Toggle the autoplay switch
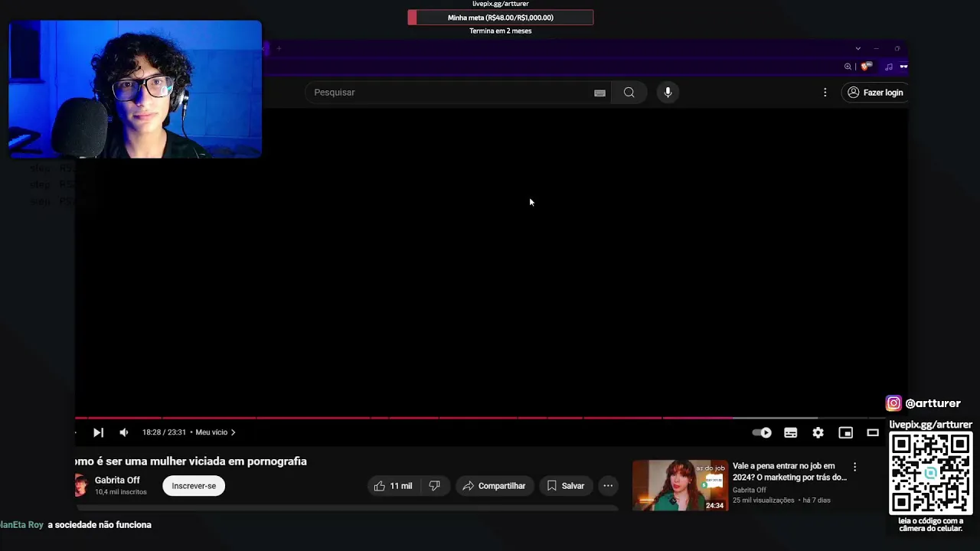Screen dimensions: 980x551 762,432
